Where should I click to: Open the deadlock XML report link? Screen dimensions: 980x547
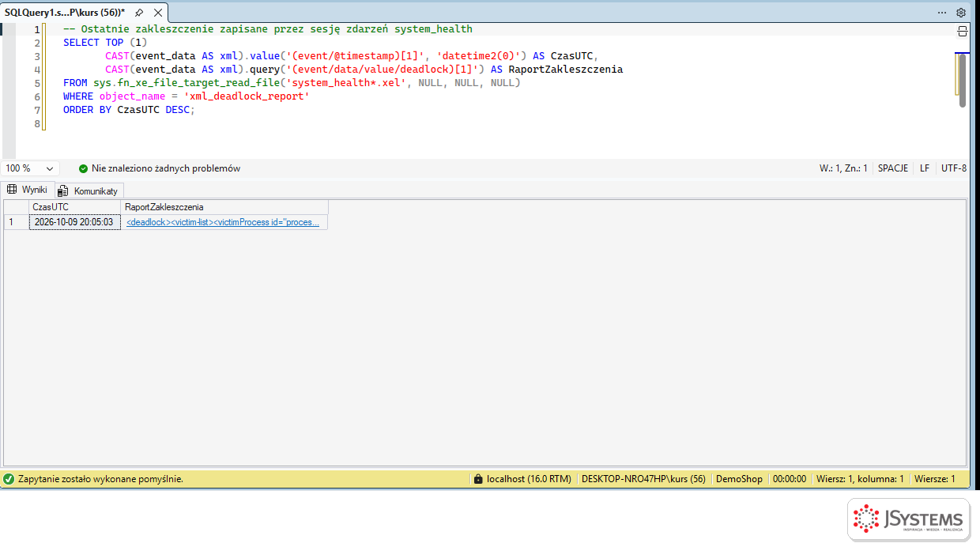click(x=223, y=222)
